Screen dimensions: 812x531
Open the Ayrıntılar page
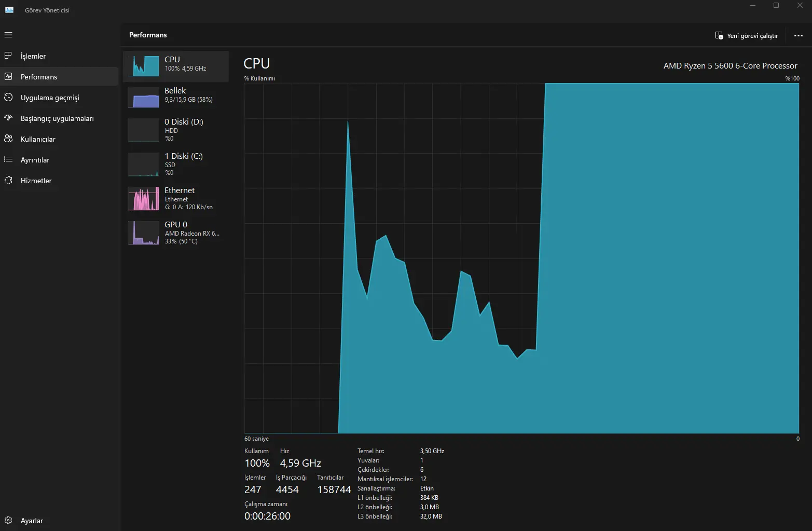pyautogui.click(x=60, y=159)
